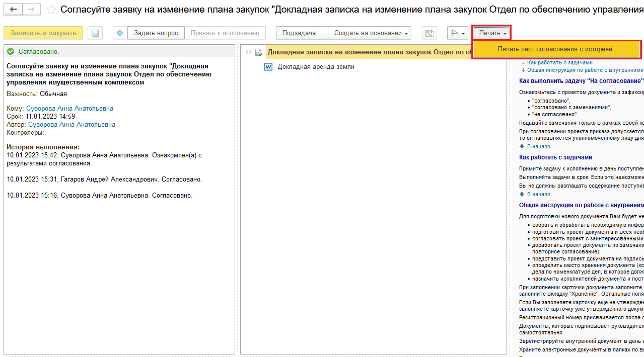Viewport: 644px width, 357px height.
Task: Star this task as favorite
Action: pos(51,10)
